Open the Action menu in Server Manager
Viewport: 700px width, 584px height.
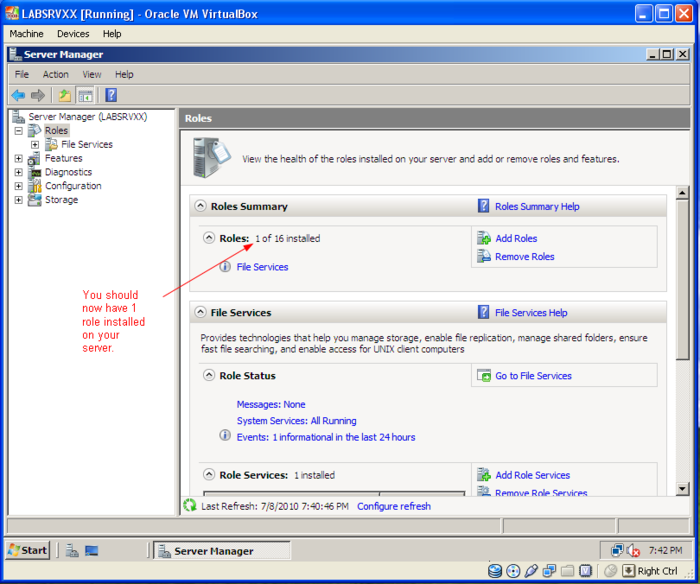tap(55, 74)
